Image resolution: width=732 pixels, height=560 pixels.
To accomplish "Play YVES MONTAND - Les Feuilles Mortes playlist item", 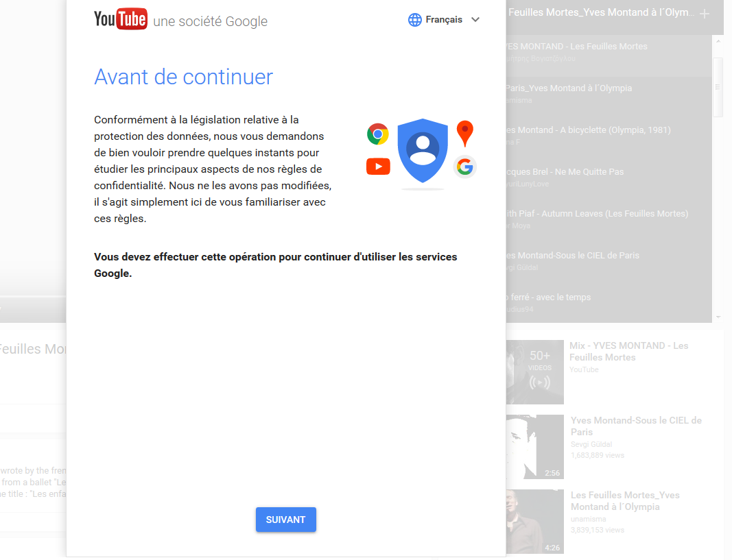I will 609,56.
